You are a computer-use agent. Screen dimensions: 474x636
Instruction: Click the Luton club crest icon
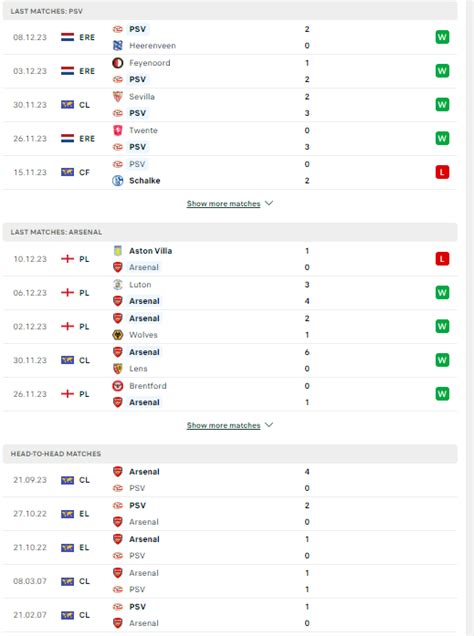pos(118,285)
